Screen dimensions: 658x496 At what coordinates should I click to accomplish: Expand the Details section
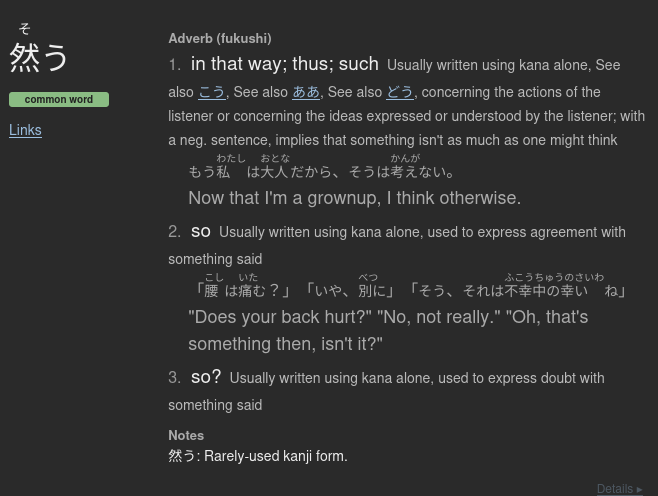pyautogui.click(x=620, y=489)
